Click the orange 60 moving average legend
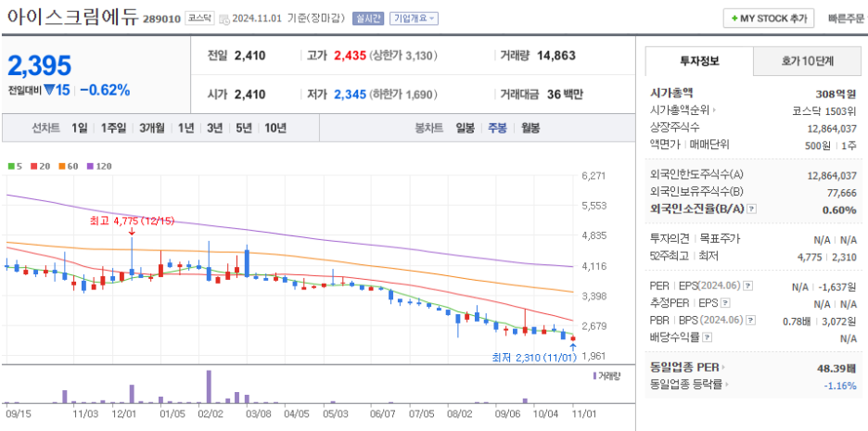This screenshot has height=431, width=868. click(x=67, y=166)
